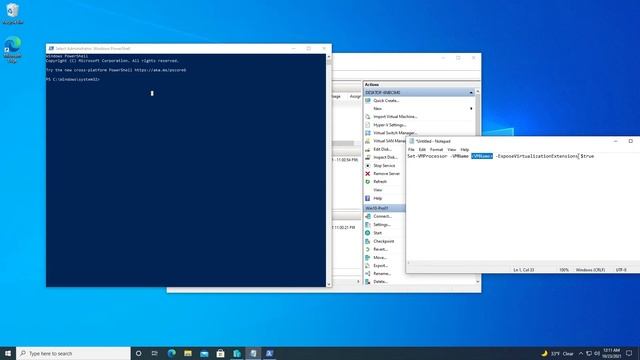This screenshot has height=360, width=640.
Task: Open Task View from the taskbar
Action: (155, 353)
